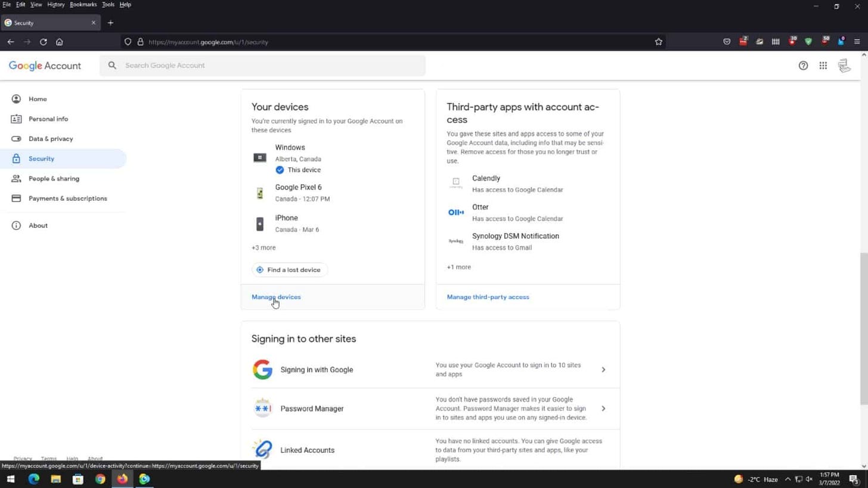Click the weather widget in taskbar
Viewport: 868px width, 488px height.
[756, 479]
